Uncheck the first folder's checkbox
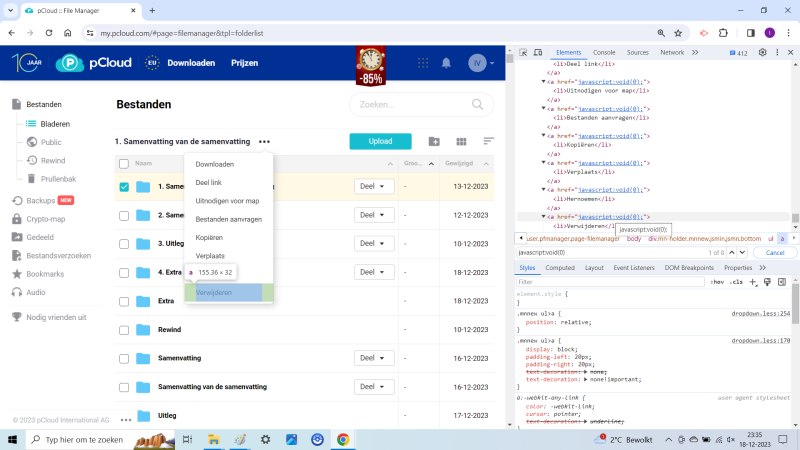The height and width of the screenshot is (450, 800). (124, 187)
